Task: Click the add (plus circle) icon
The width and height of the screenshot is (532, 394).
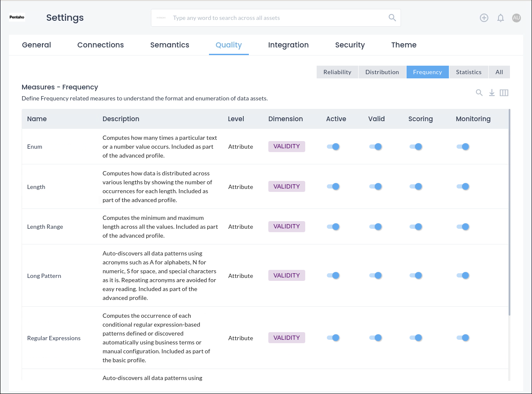Action: click(x=484, y=18)
